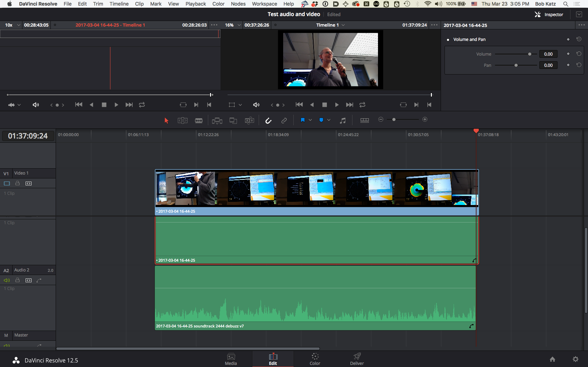Open timeline viewer three-dot options menu
The image size is (588, 367).
(434, 25)
